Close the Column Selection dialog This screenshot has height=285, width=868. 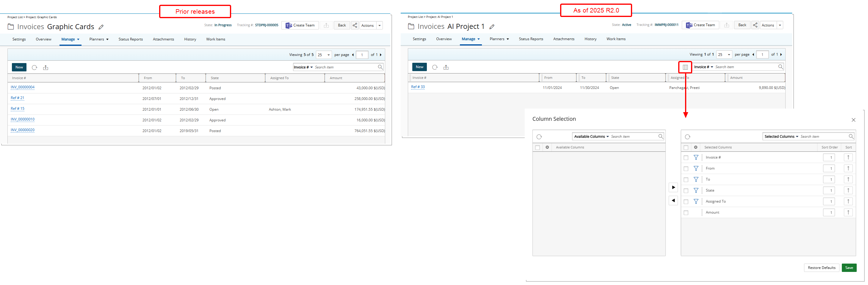[x=853, y=120]
